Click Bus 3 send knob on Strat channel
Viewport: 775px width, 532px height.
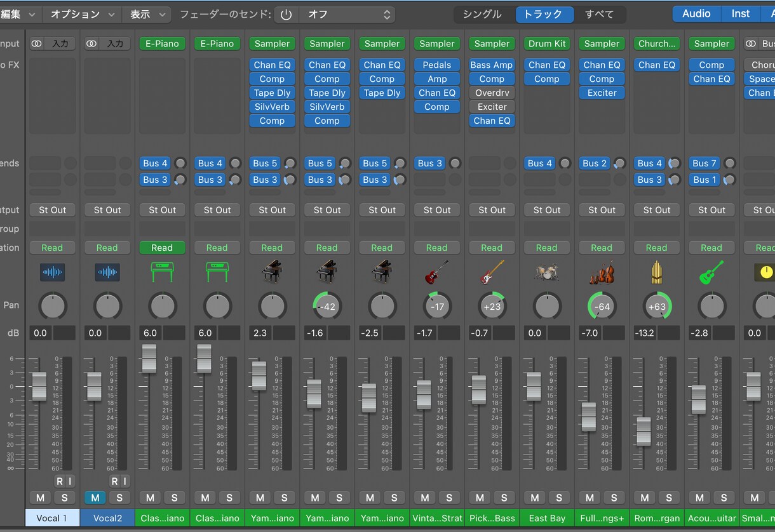click(455, 163)
